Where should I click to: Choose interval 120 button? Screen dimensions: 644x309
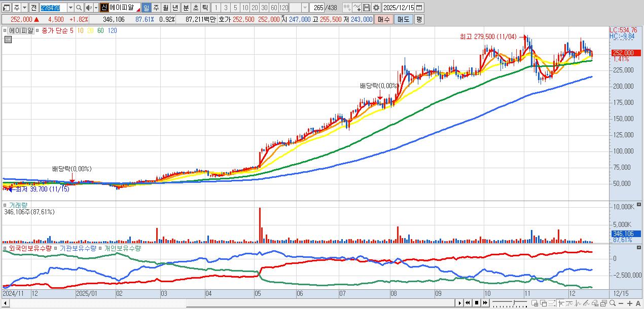click(283, 8)
